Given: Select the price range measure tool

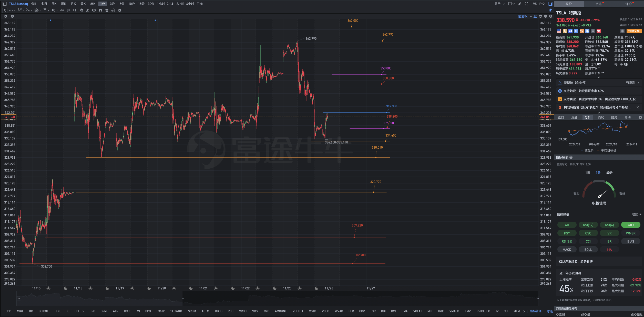Looking at the screenshot, I should [x=45, y=10].
